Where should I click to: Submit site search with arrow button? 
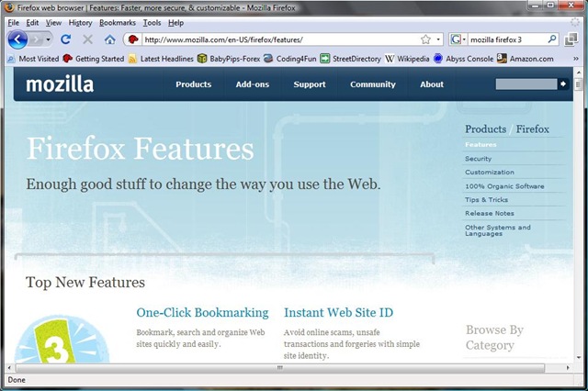click(563, 84)
